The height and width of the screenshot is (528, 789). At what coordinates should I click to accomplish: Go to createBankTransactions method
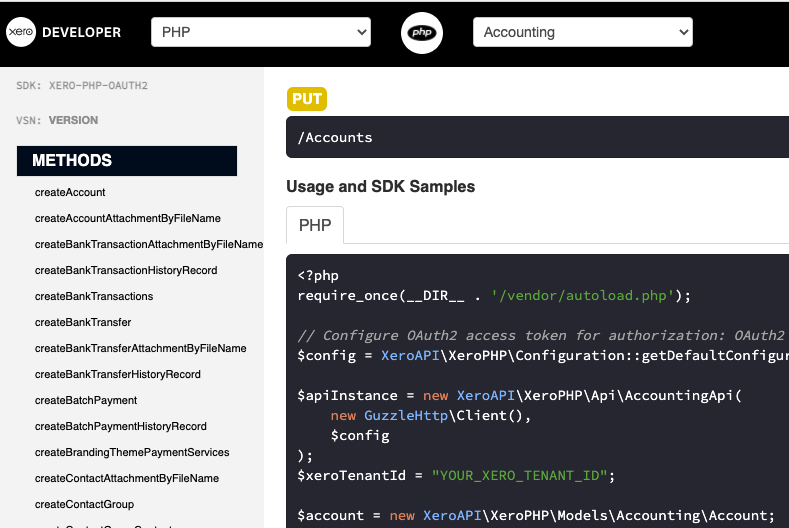point(94,296)
